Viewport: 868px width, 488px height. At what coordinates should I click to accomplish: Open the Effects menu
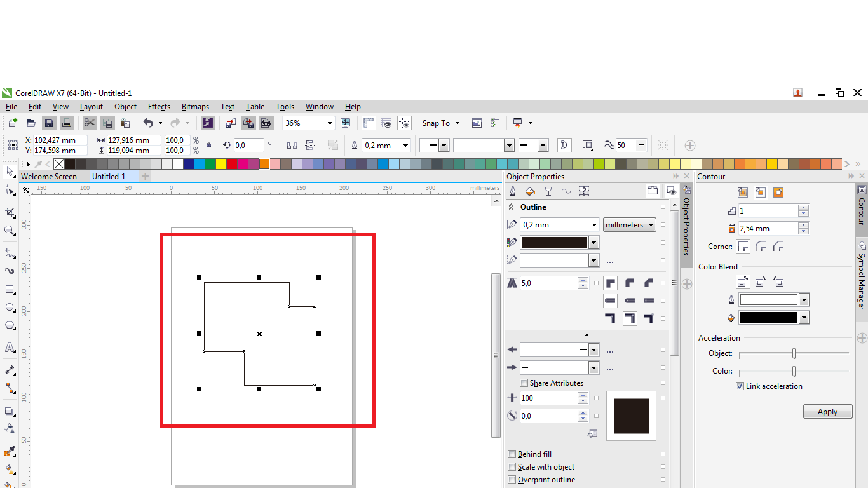tap(158, 107)
